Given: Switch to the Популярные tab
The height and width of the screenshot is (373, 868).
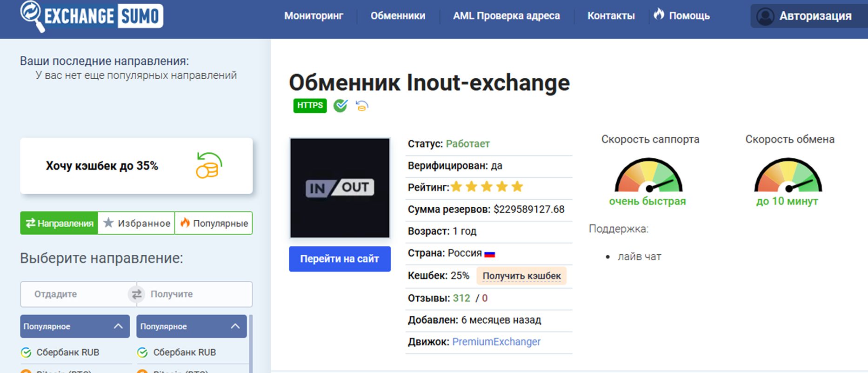Looking at the screenshot, I should pos(214,224).
